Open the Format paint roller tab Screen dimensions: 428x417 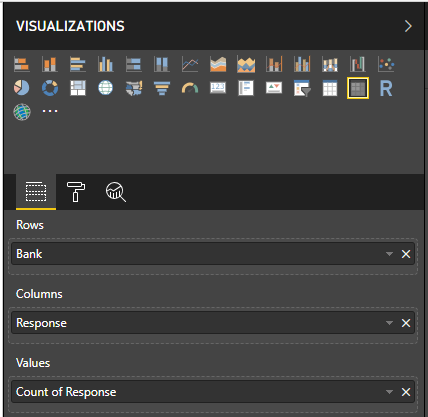click(x=76, y=192)
